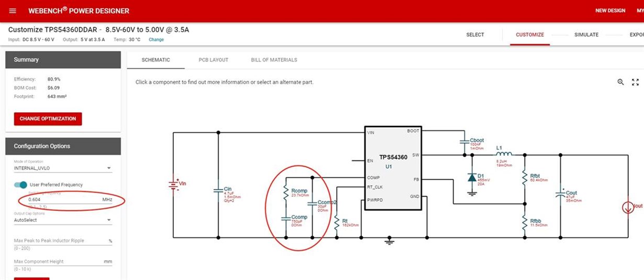Select the Ccomp2 capacitor component
Image resolution: width=644 pixels, height=280 pixels.
(313, 204)
